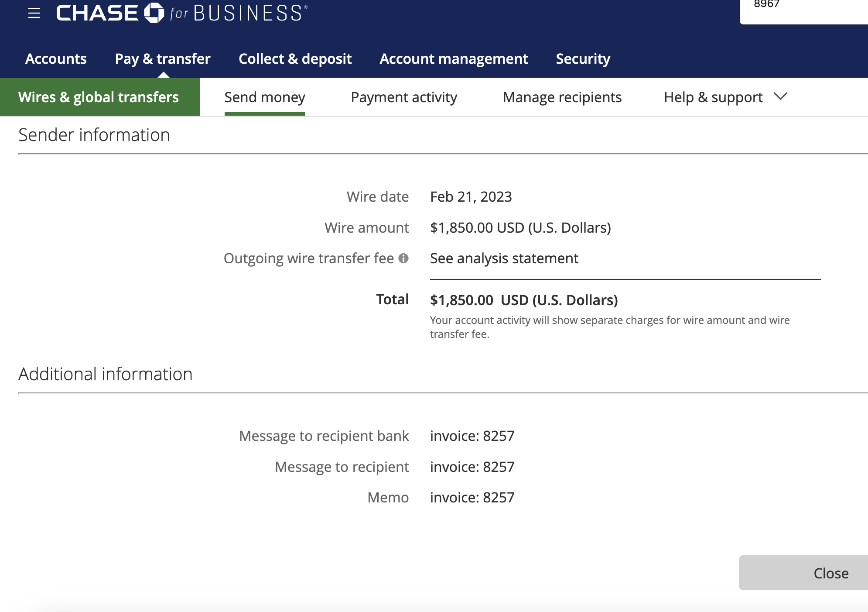Click the Close button

[803, 573]
